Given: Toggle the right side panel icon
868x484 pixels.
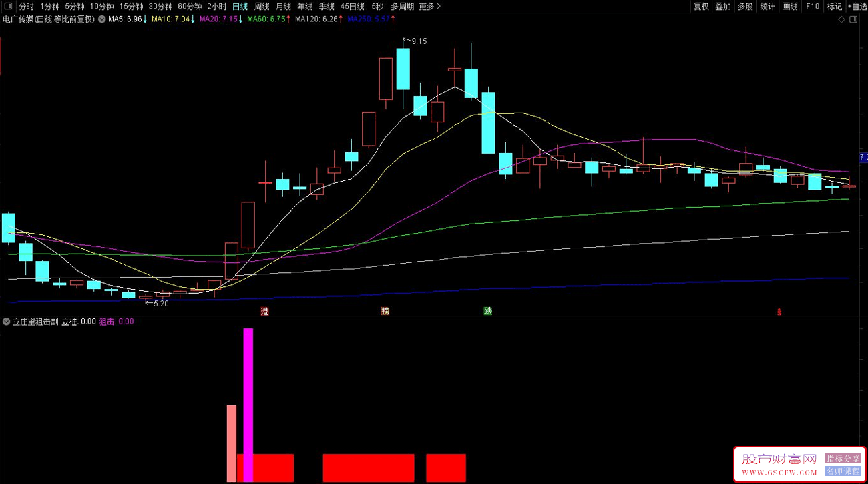Looking at the screenshot, I should point(853,20).
